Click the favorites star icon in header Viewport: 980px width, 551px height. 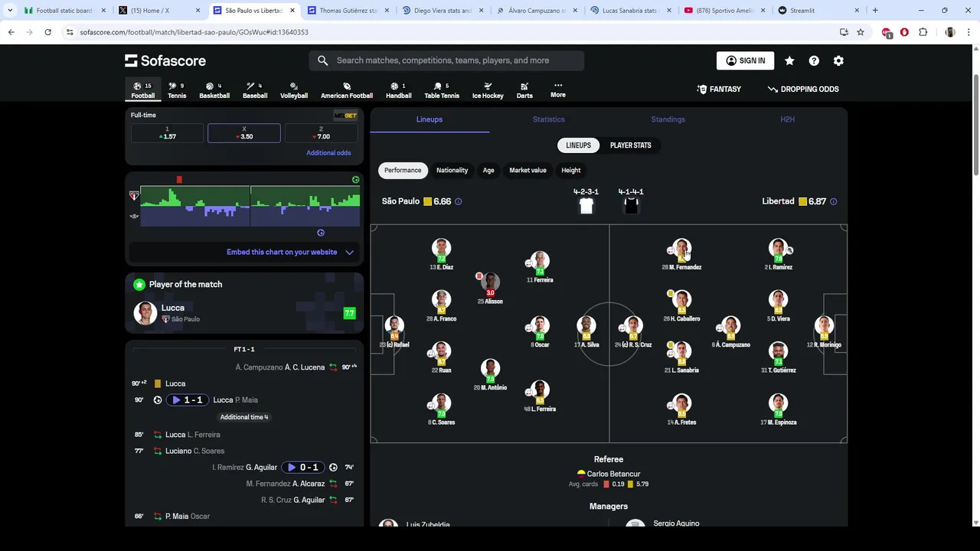[x=789, y=60]
